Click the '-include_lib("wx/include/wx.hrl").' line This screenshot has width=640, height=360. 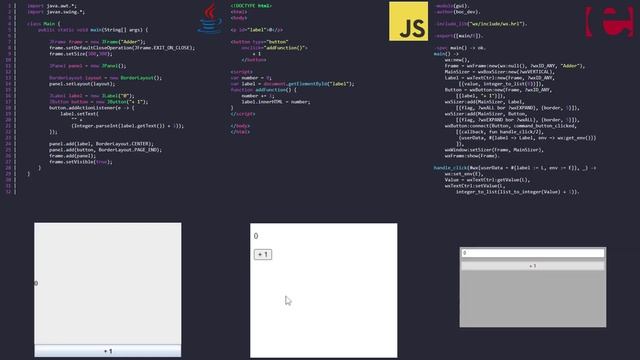pyautogui.click(x=482, y=24)
